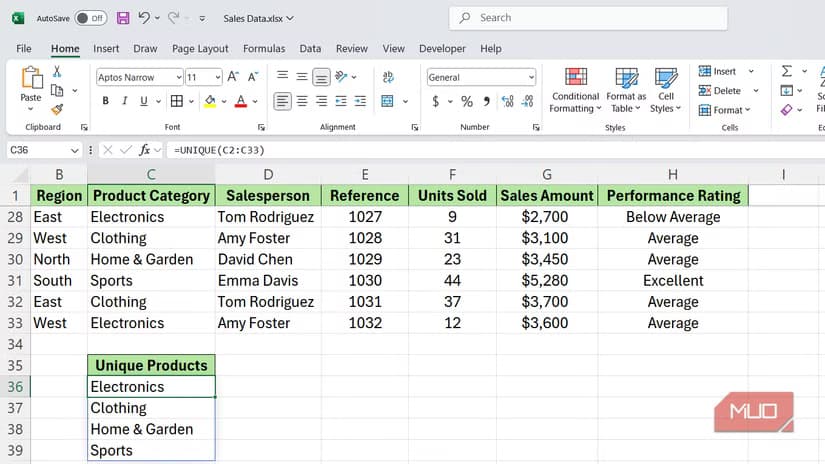Switch to the Insert tab
The width and height of the screenshot is (825, 464).
106,48
